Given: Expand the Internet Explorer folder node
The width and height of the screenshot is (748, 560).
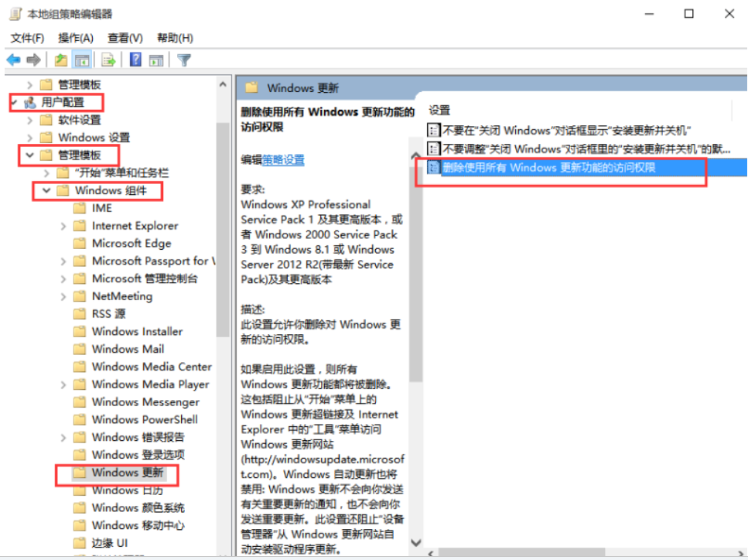Looking at the screenshot, I should (63, 226).
